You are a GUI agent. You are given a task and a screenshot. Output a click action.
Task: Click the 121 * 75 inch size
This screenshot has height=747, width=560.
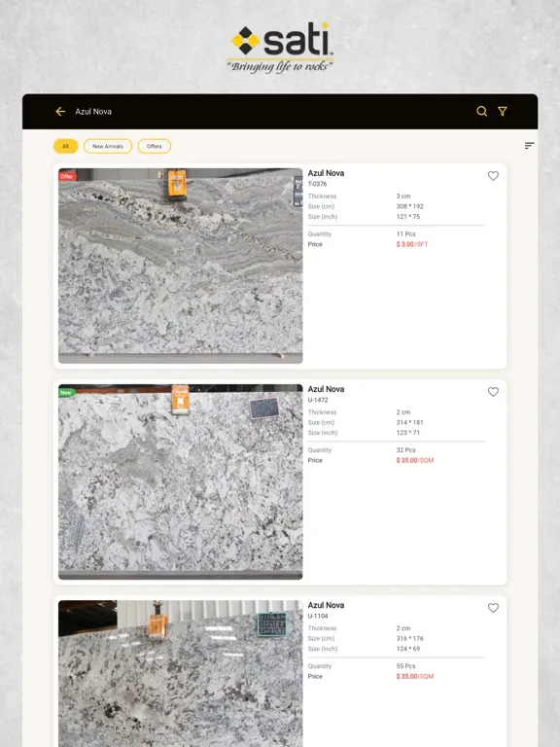(x=408, y=217)
